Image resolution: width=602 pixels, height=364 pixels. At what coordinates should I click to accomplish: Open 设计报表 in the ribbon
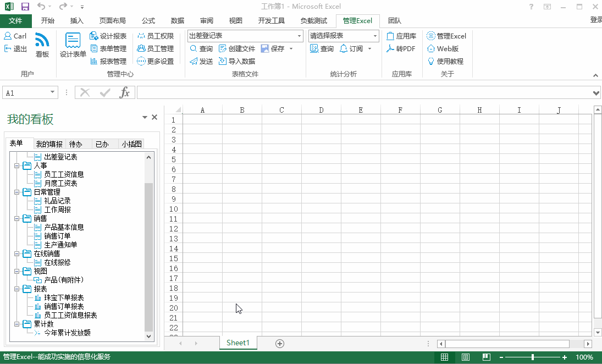(x=108, y=36)
